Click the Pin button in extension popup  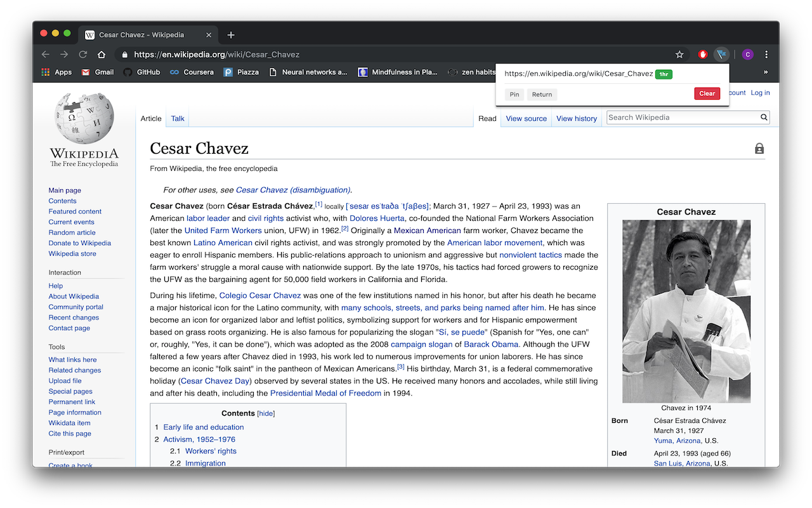[x=514, y=94]
